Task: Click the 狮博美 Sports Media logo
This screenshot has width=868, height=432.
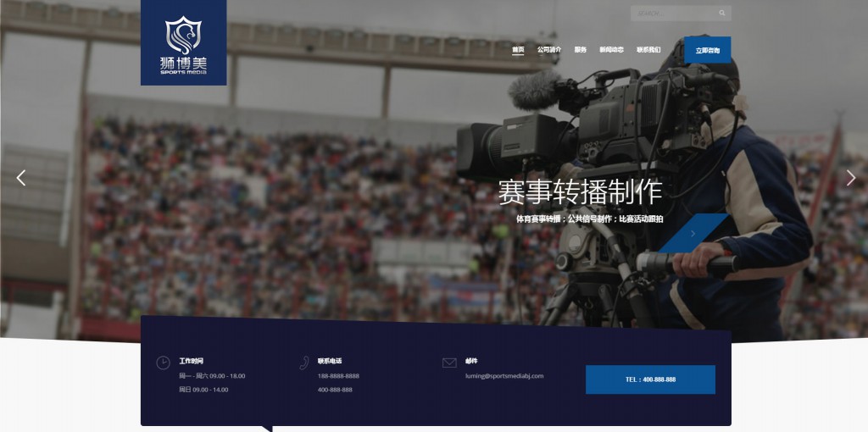Action: pos(183,44)
